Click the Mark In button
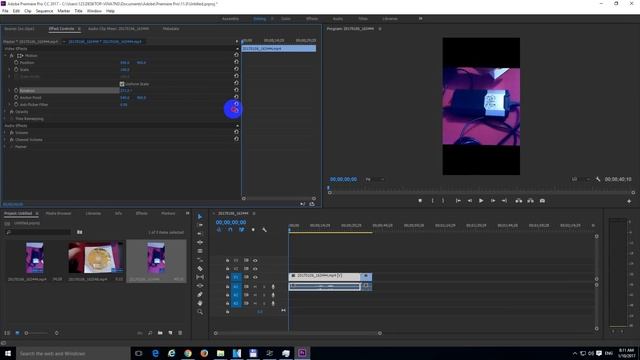 point(432,201)
